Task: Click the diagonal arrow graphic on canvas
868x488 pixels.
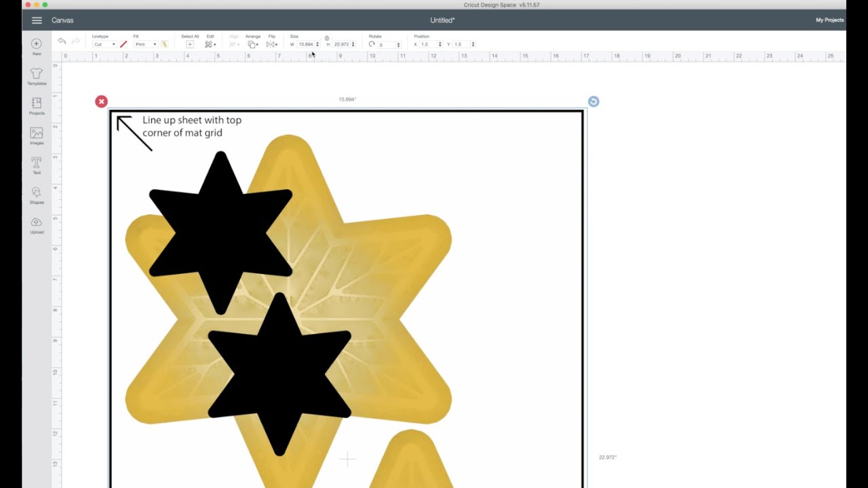Action: (x=134, y=133)
